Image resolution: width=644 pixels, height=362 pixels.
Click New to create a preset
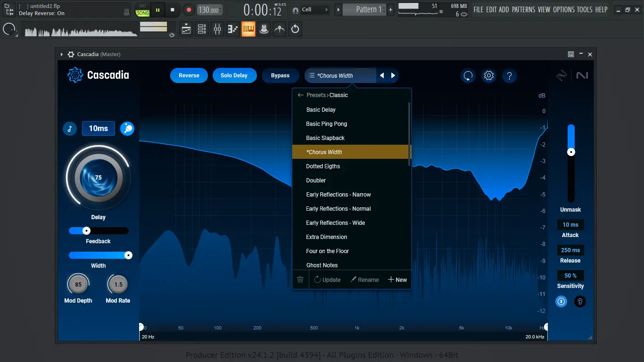(397, 280)
